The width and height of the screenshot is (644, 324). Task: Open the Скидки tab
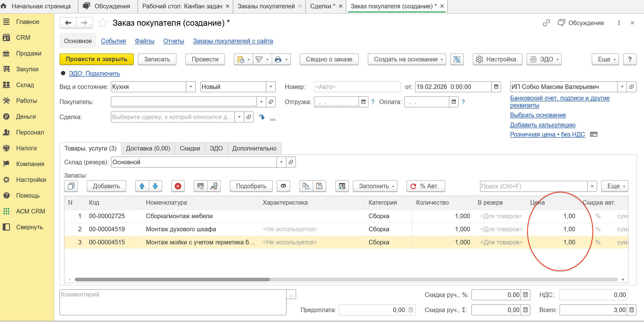(190, 148)
